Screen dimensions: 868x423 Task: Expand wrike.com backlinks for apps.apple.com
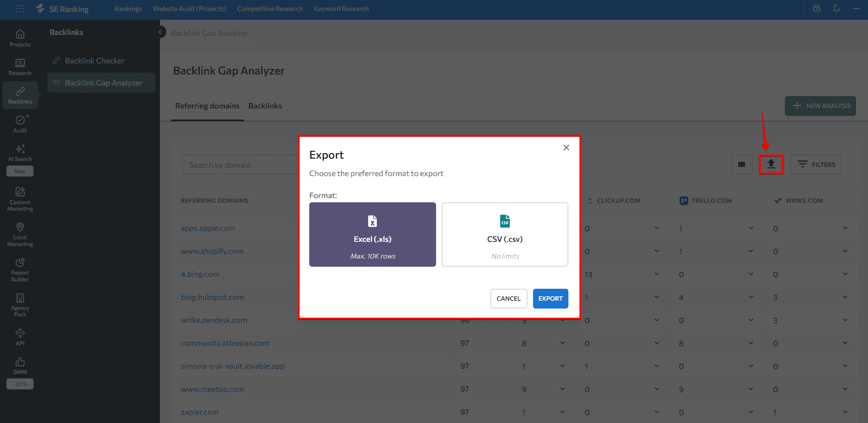pyautogui.click(x=845, y=228)
